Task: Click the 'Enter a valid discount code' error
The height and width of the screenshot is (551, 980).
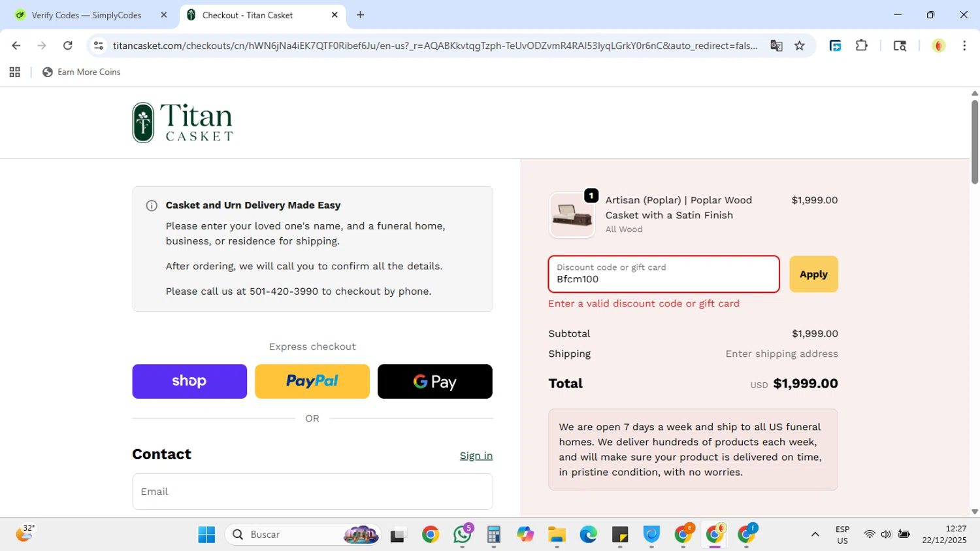Action: [644, 303]
